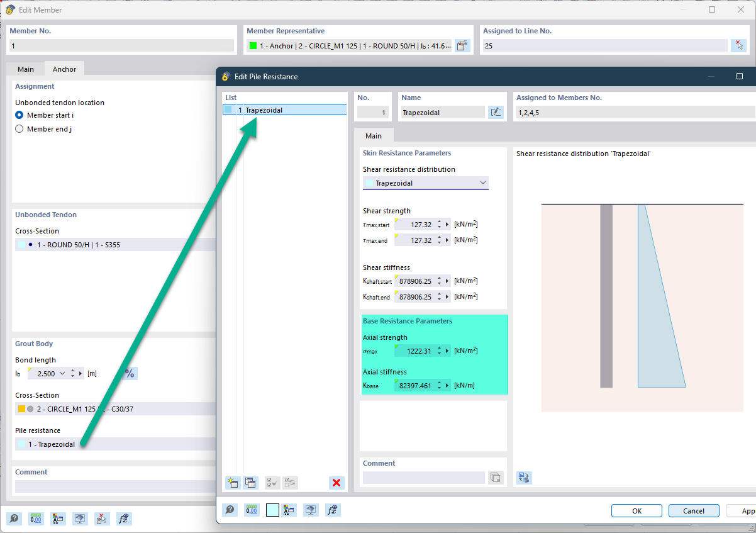Image resolution: width=756 pixels, height=533 pixels.
Task: Click the percent icon next to bond length
Action: (x=129, y=374)
